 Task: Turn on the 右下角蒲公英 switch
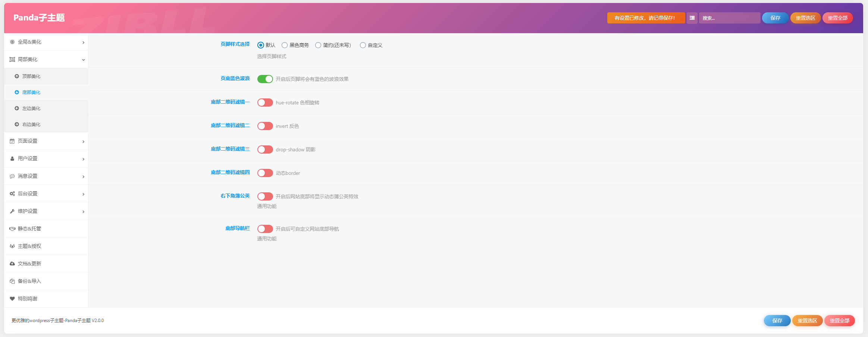point(265,196)
